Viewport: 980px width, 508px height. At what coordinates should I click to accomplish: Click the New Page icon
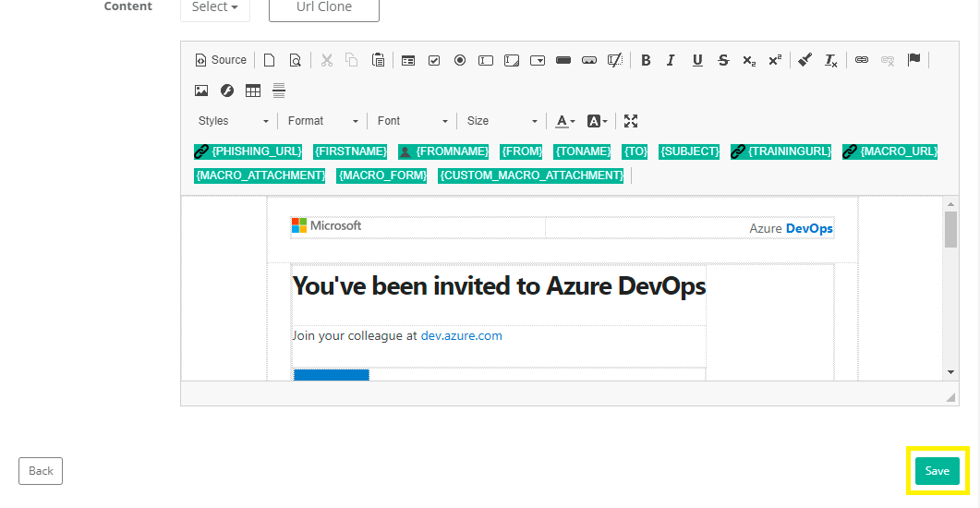[270, 60]
